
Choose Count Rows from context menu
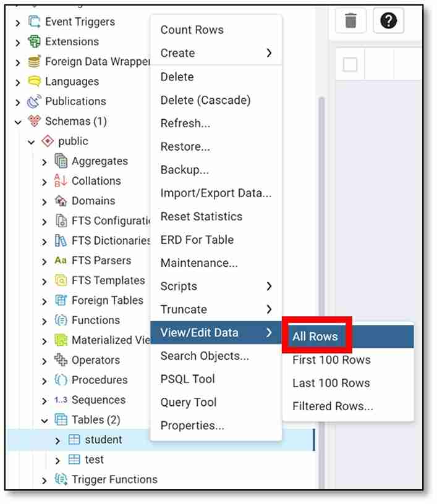(x=216, y=30)
